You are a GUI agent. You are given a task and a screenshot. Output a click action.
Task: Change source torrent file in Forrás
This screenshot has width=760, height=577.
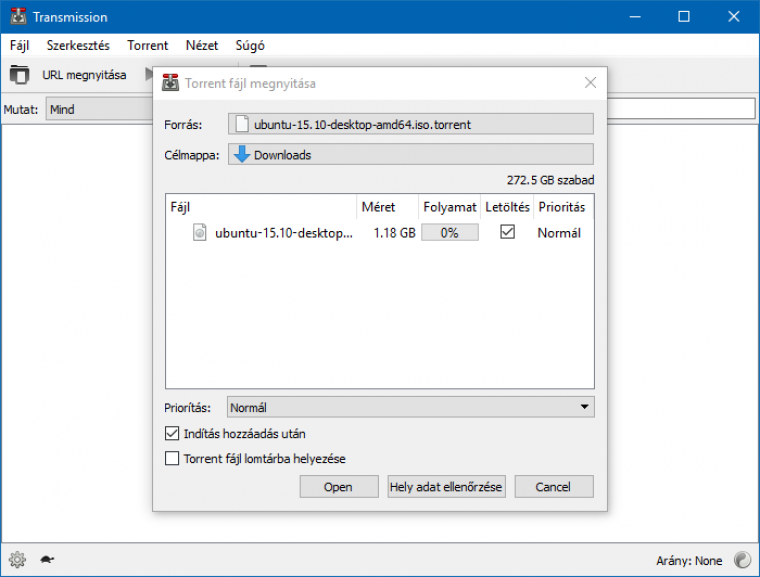tap(411, 124)
